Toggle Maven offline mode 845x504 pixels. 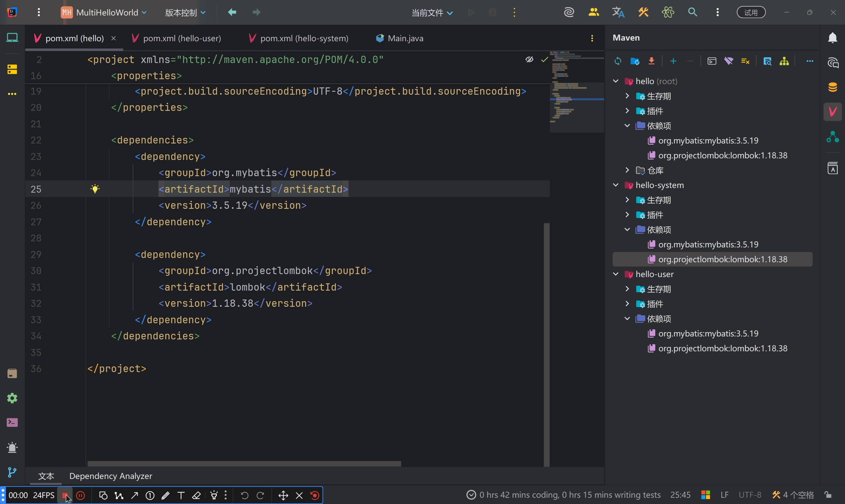coord(728,61)
